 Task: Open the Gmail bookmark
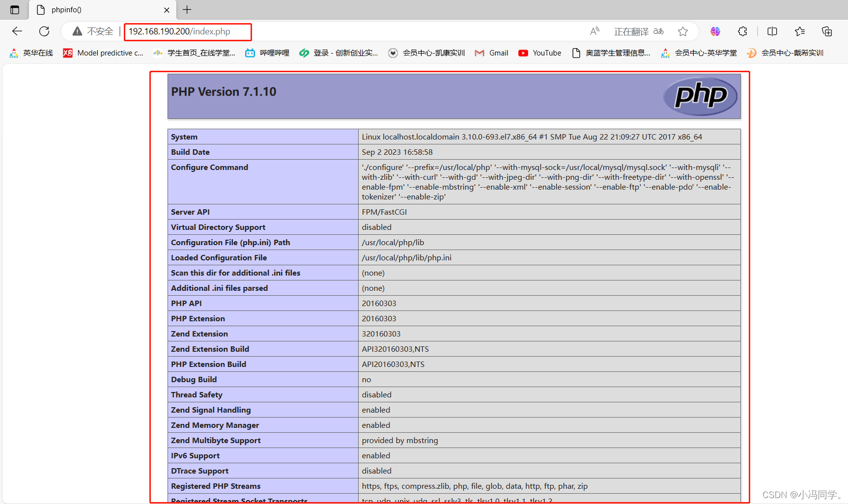click(x=491, y=53)
